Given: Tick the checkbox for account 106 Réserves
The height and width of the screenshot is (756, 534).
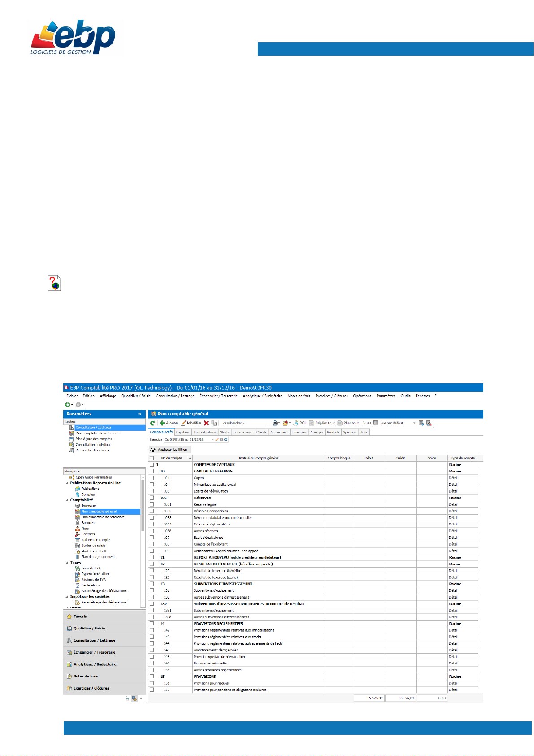Looking at the screenshot, I should point(152,498).
